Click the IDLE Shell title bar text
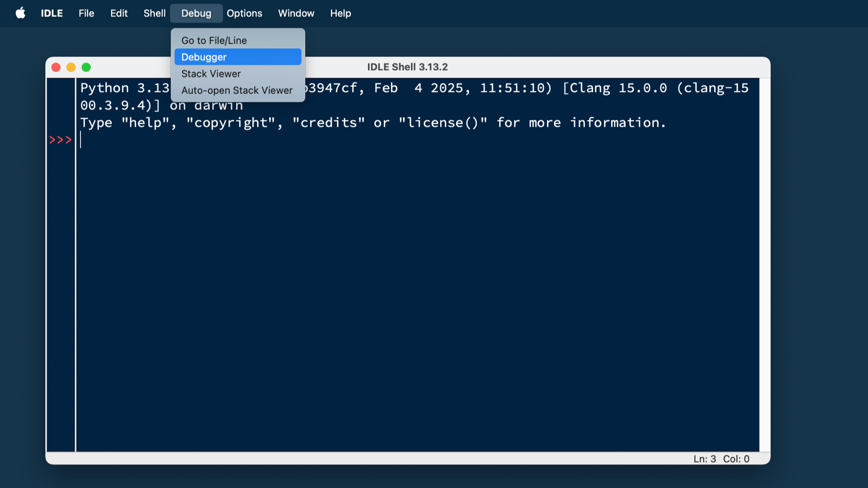Viewport: 868px width, 488px height. pyautogui.click(x=407, y=66)
